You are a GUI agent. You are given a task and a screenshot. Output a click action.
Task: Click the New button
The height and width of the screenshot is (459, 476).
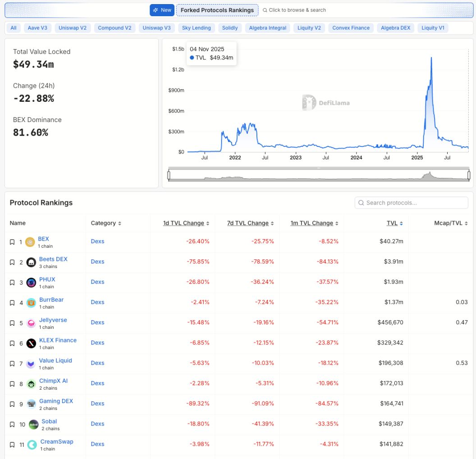162,9
